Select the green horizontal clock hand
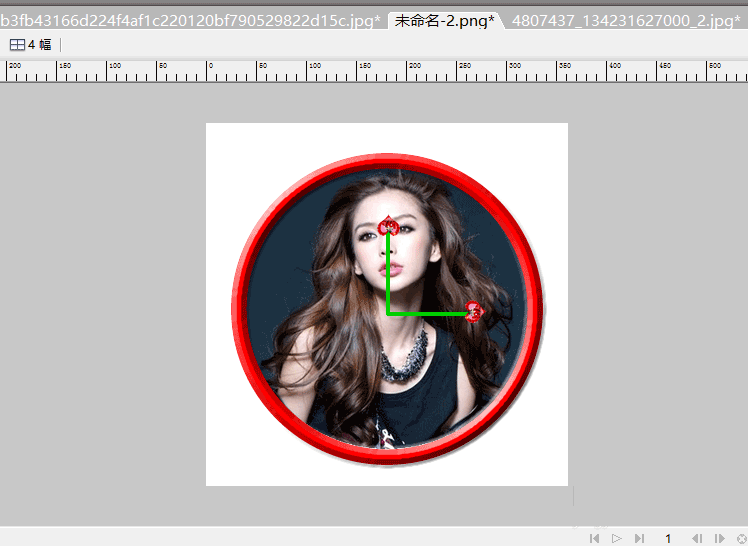 pos(428,314)
